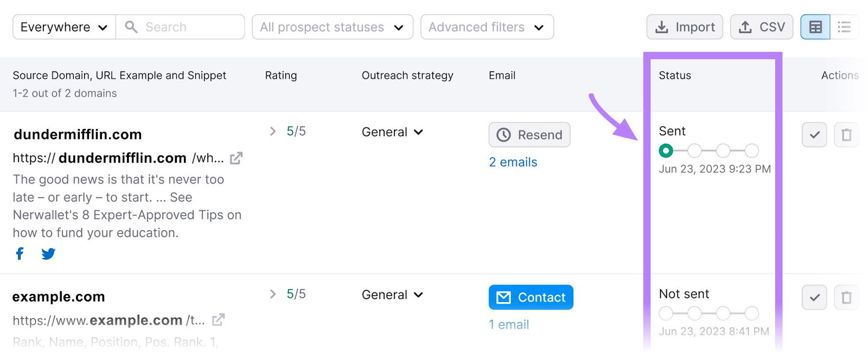Open the 2 emails link for dundermifflin.com
Viewport: 868px width, 353px height.
point(512,162)
